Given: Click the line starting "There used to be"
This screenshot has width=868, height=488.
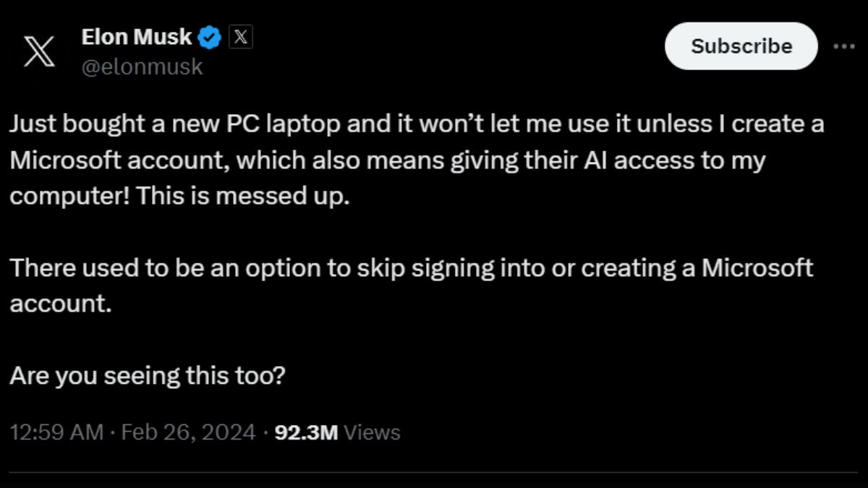Looking at the screenshot, I should tap(411, 269).
